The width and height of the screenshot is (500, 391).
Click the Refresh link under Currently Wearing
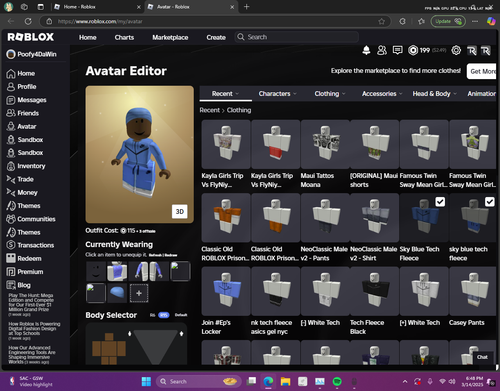point(156,255)
